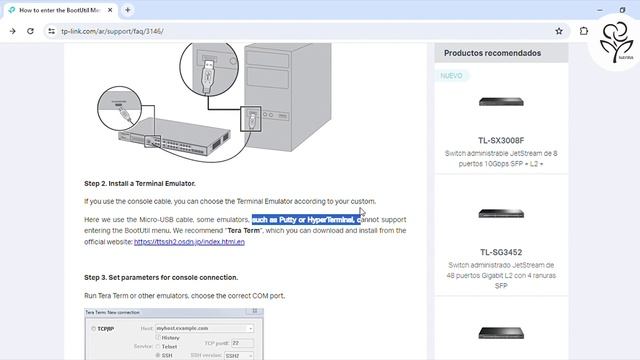640x360 pixels.
Task: Click the TCP port field showing 22
Action: (x=242, y=343)
